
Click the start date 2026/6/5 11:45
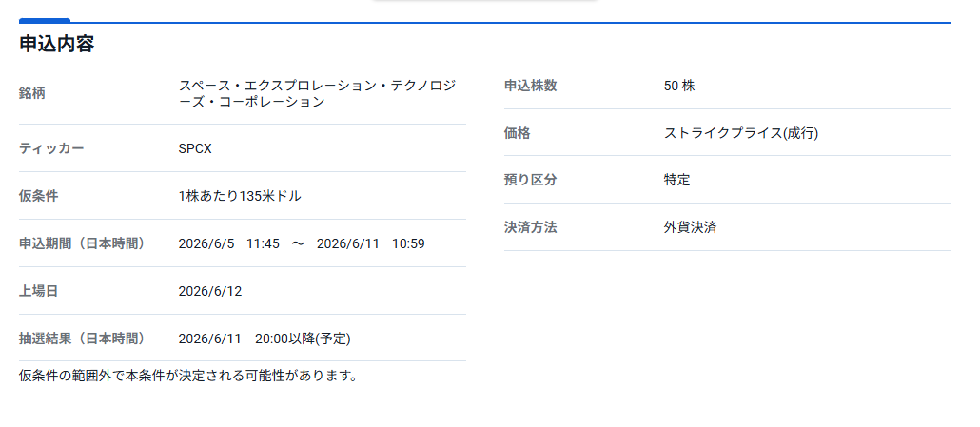(228, 243)
